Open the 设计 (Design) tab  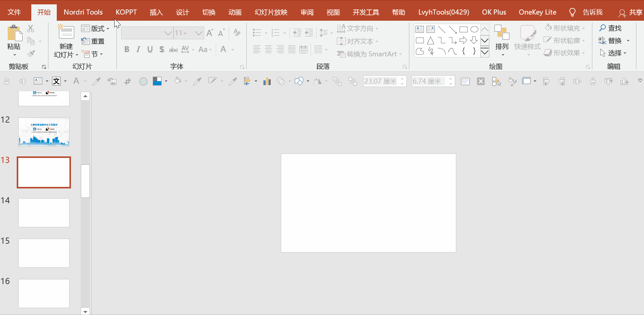pos(182,12)
